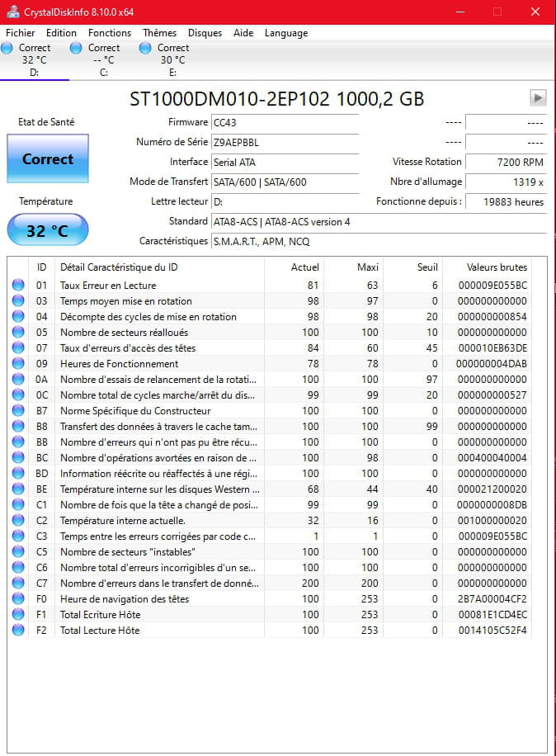
Task: Click status orb for attribute 0C row
Action: [x=18, y=395]
